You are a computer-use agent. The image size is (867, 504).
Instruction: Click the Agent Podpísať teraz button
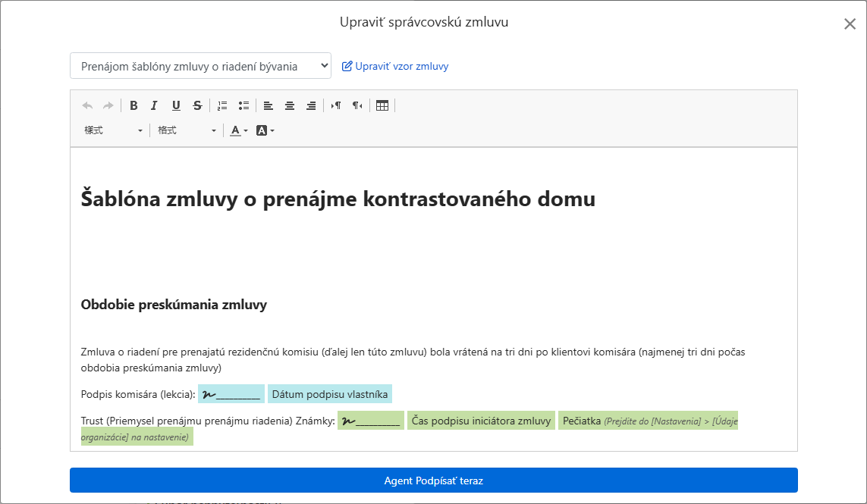click(x=434, y=481)
